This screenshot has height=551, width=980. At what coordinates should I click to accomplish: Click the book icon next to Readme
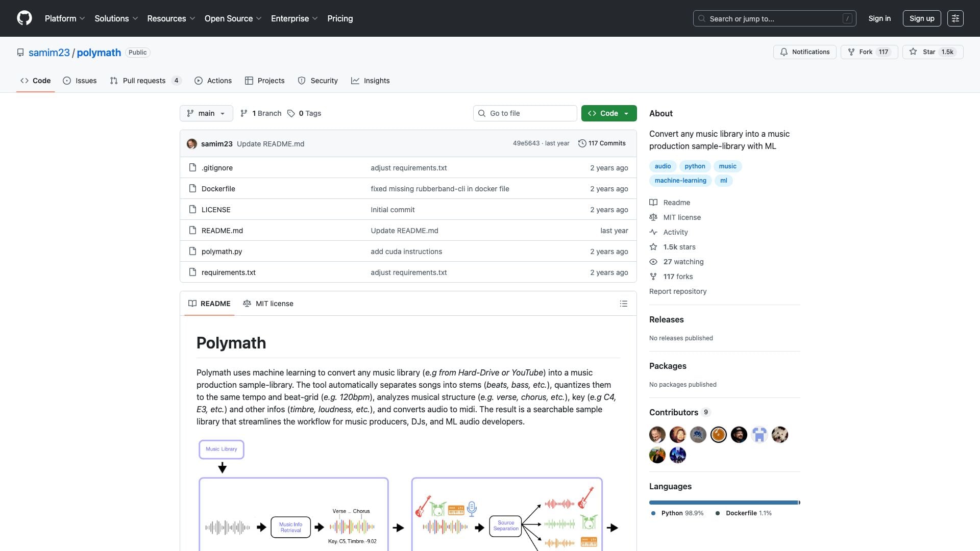coord(653,202)
